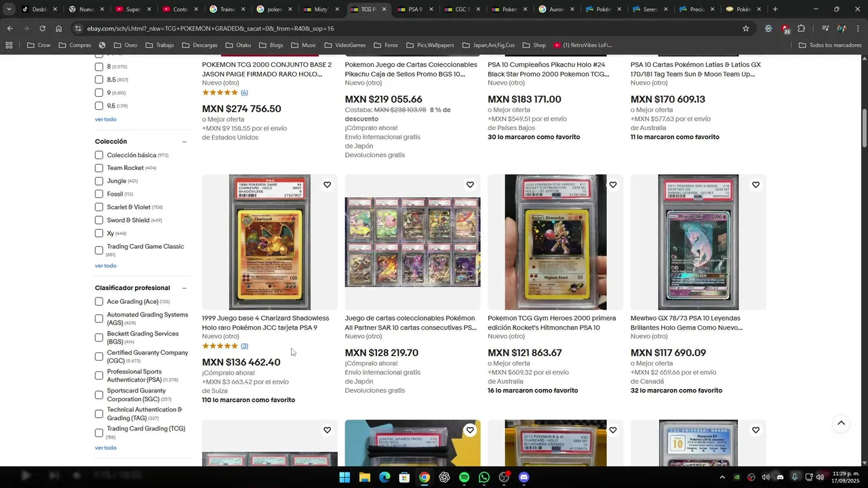Favorite the Rocket's Hitmonchan listing with the heart
The width and height of the screenshot is (868, 488).
(613, 185)
